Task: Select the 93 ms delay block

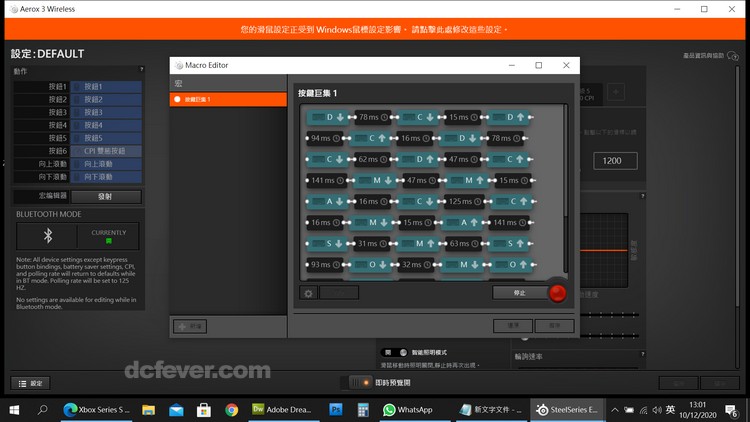Action: [x=324, y=265]
